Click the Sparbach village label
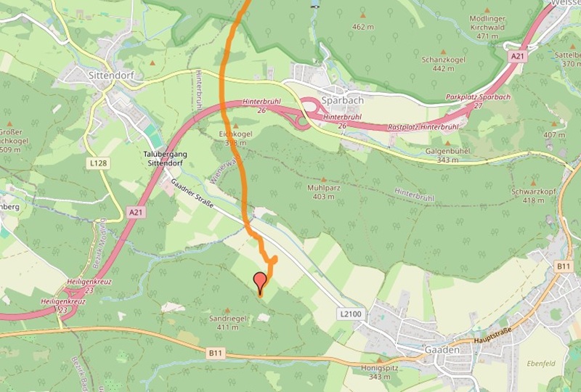The width and height of the screenshot is (581, 392). click(342, 100)
